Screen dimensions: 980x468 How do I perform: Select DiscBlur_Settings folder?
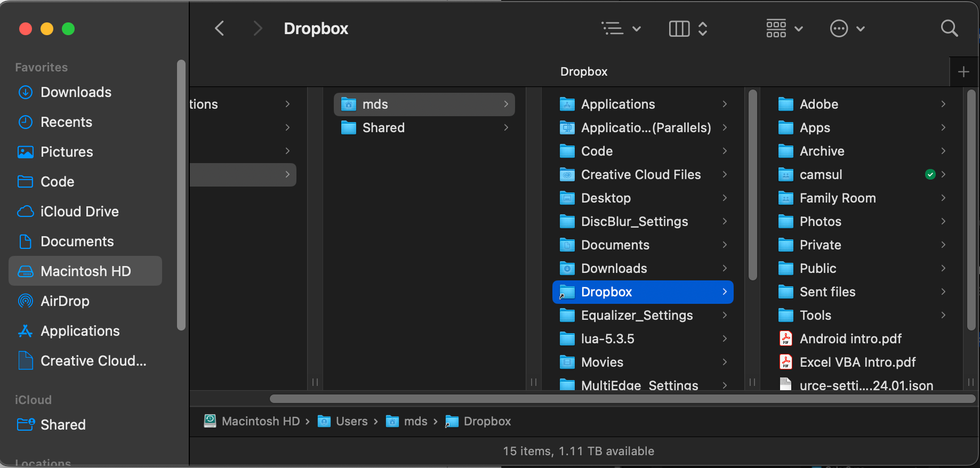[643, 222]
